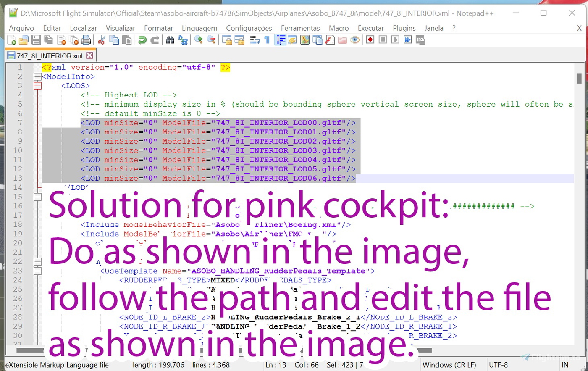Click the UTF-8 encoding in status bar

tap(498, 365)
